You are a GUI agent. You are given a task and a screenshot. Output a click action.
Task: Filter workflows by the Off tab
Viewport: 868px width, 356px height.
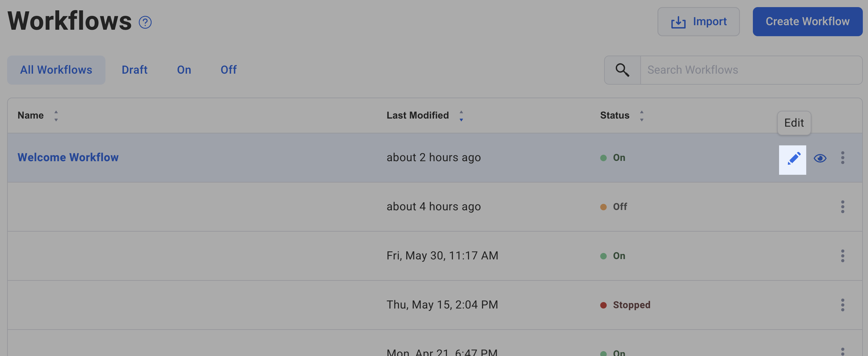point(228,70)
